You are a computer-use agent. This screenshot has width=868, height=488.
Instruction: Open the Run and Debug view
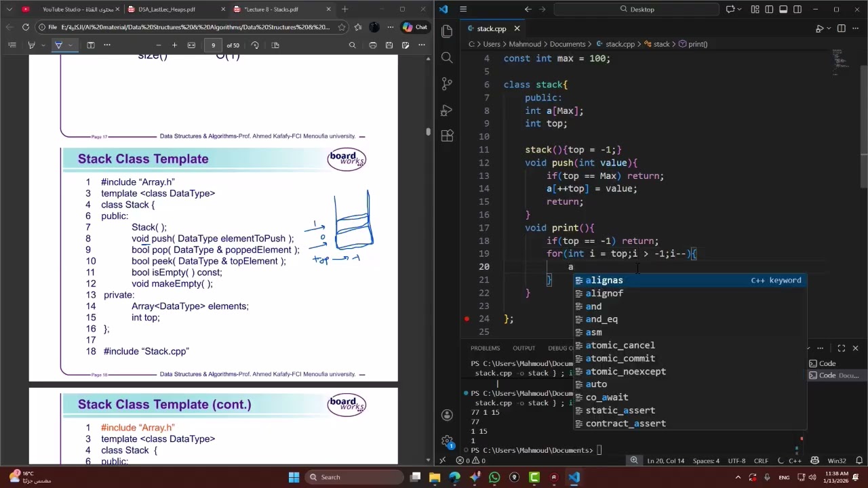447,110
